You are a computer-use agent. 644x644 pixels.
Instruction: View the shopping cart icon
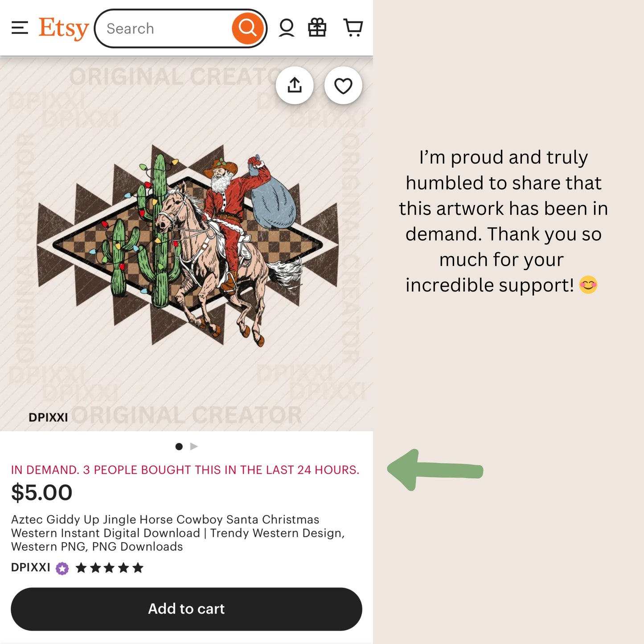point(353,28)
